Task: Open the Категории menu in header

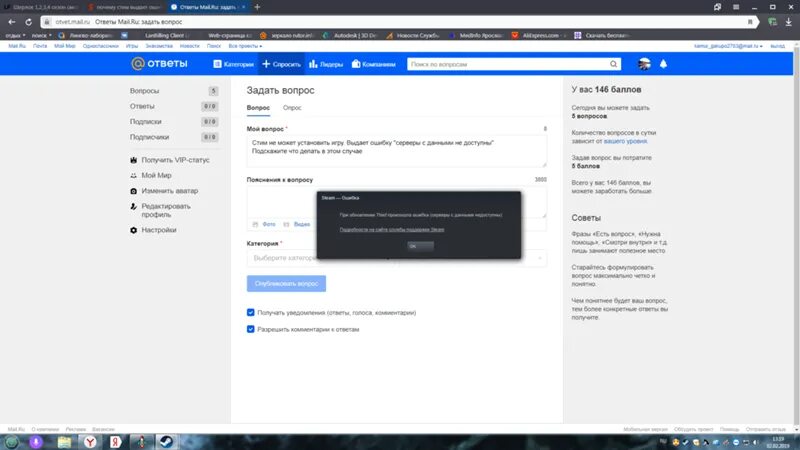Action: tap(233, 64)
